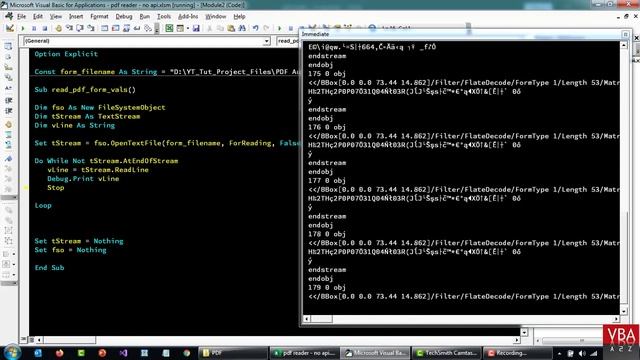This screenshot has height=360, width=640.
Task: Click the second Run arrow near Immediate window
Action: (280, 28)
